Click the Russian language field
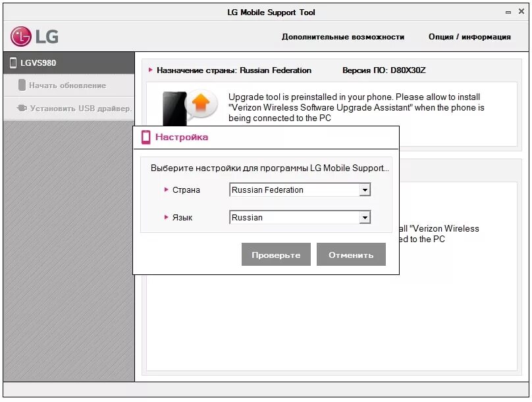This screenshot has height=402, width=532. click(x=300, y=217)
